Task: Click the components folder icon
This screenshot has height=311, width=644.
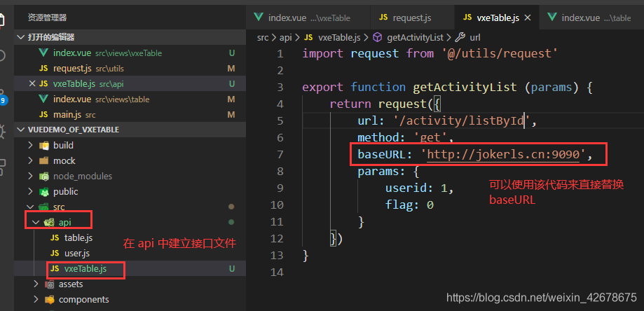Action: tap(49, 300)
